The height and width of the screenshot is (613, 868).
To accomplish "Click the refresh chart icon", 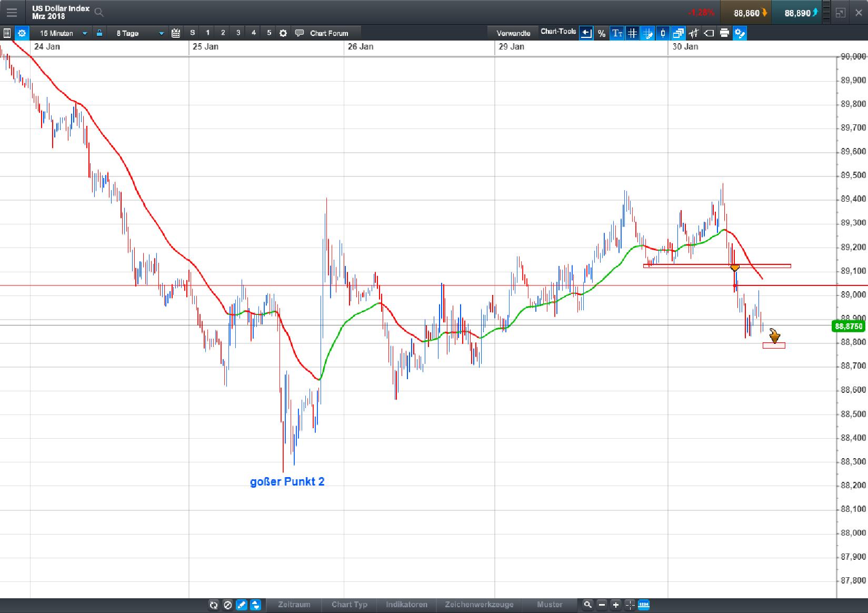I will (214, 605).
